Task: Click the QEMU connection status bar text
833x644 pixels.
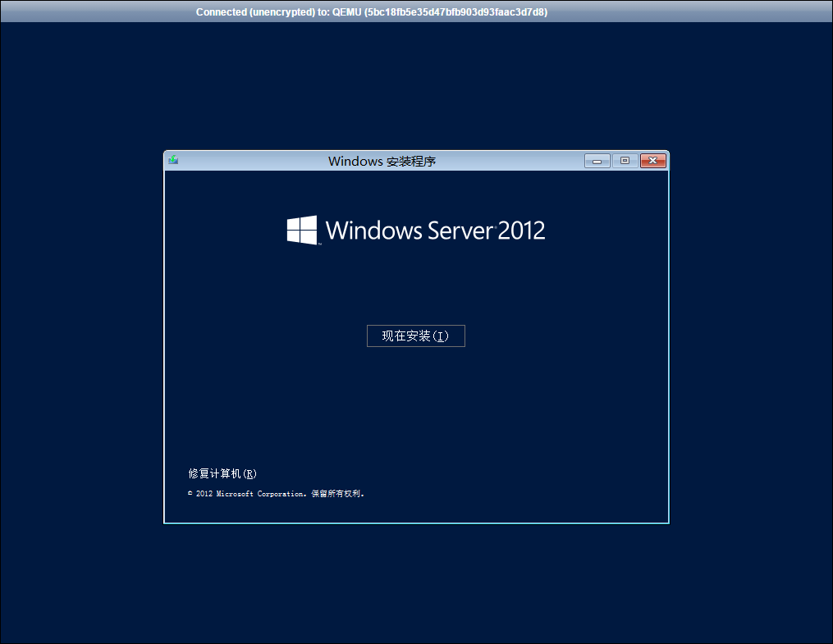Action: click(371, 11)
